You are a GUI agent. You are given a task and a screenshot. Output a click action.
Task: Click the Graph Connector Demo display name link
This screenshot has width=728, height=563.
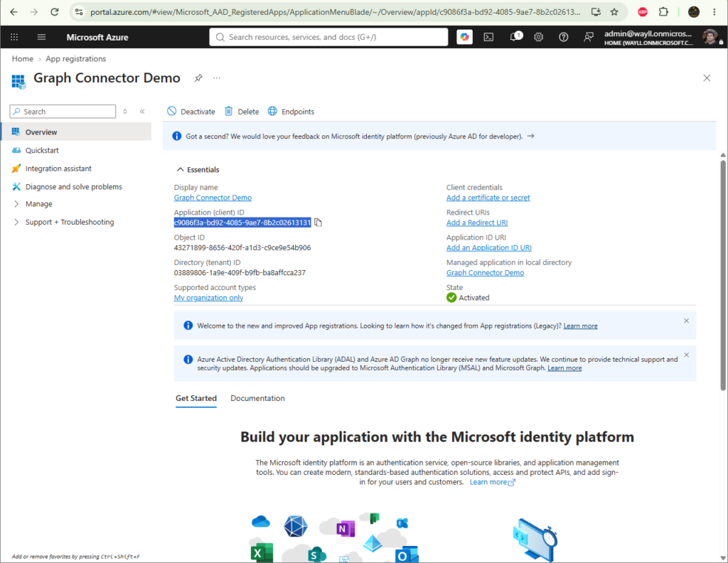(213, 198)
